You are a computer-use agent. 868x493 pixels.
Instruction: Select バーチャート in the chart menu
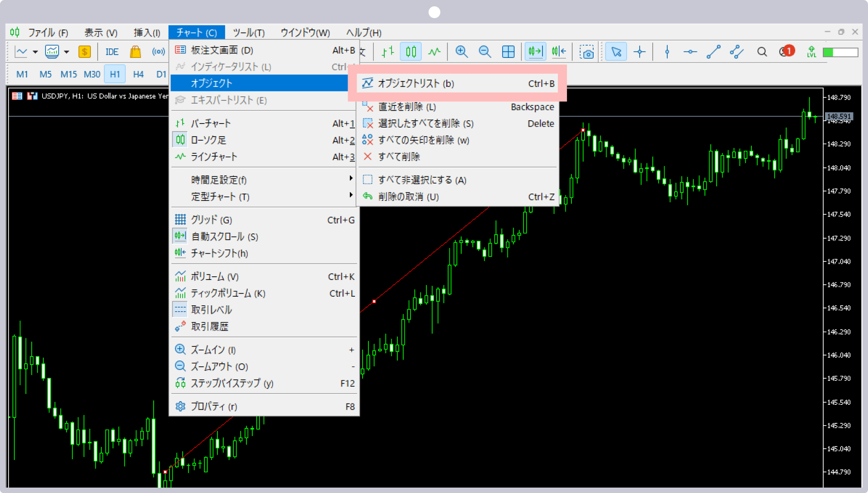[264, 123]
